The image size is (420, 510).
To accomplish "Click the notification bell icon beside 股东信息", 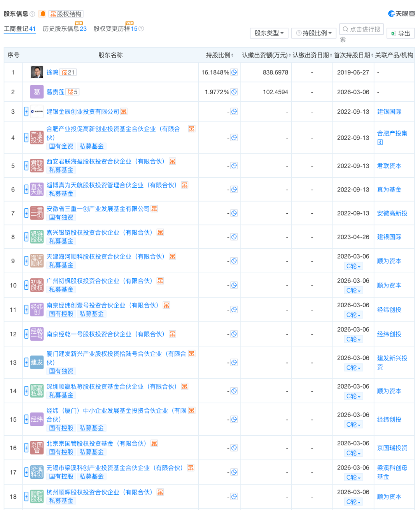I will click(43, 14).
